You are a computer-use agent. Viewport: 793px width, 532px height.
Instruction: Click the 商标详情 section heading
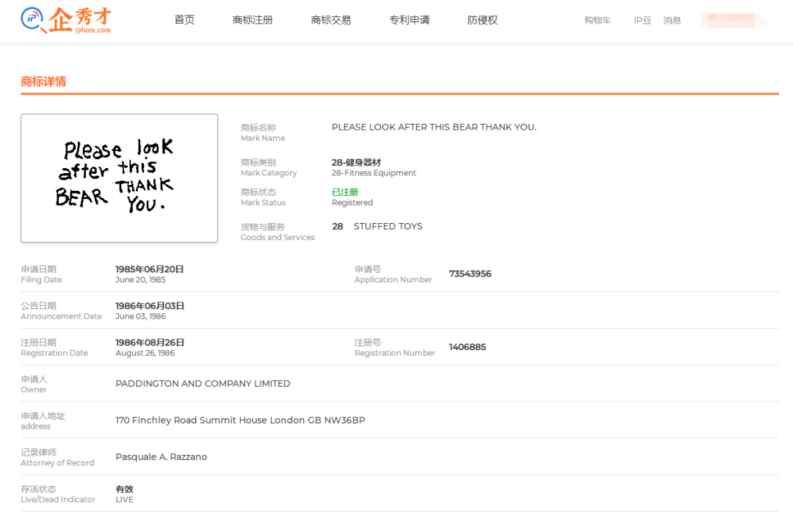click(43, 81)
